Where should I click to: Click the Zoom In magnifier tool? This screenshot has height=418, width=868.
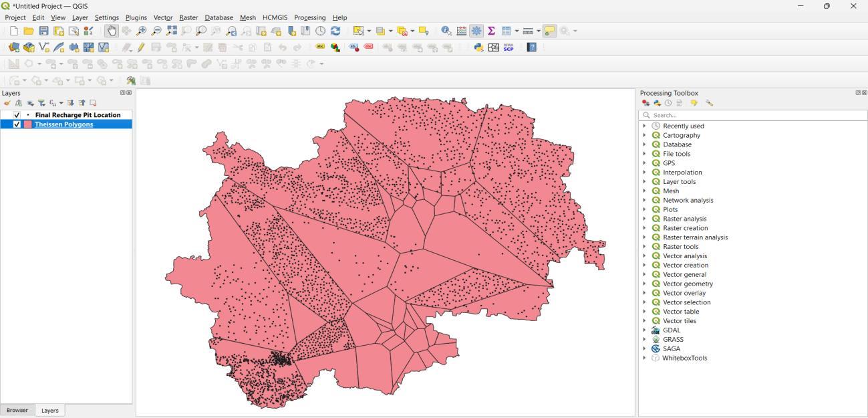coord(142,31)
